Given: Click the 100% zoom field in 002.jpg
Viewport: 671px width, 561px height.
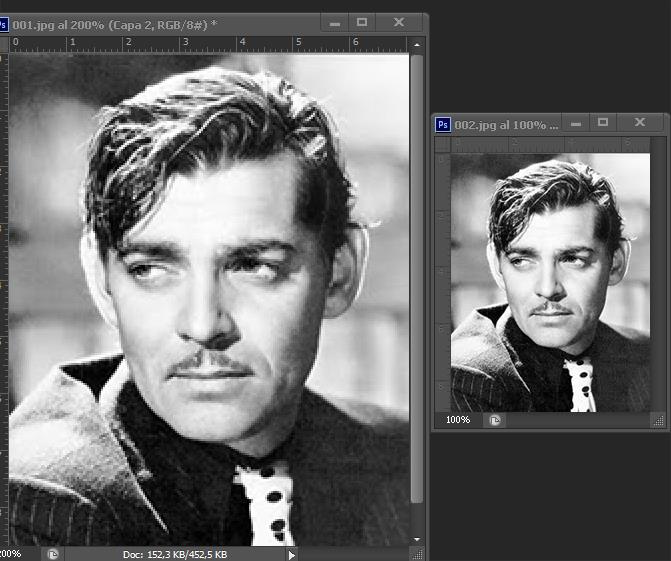Looking at the screenshot, I should coord(458,420).
